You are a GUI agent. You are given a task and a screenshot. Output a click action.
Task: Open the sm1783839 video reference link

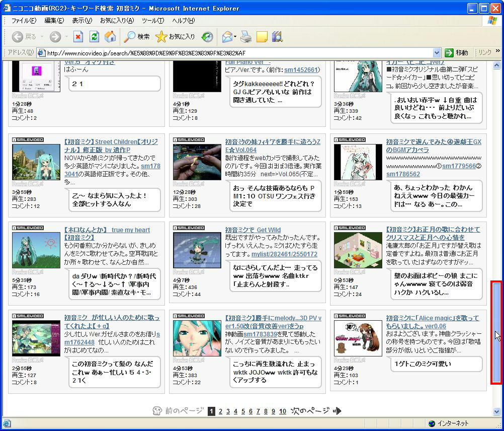pyautogui.click(x=260, y=334)
